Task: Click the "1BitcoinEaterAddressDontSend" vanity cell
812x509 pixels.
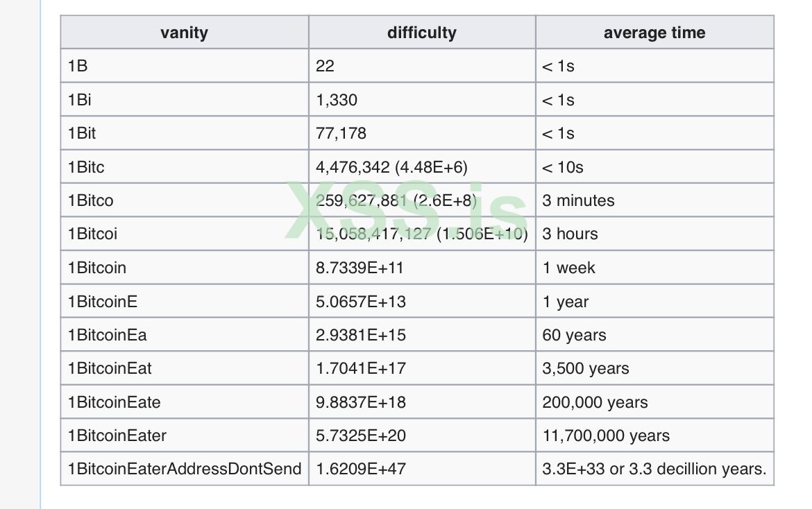Action: click(185, 469)
